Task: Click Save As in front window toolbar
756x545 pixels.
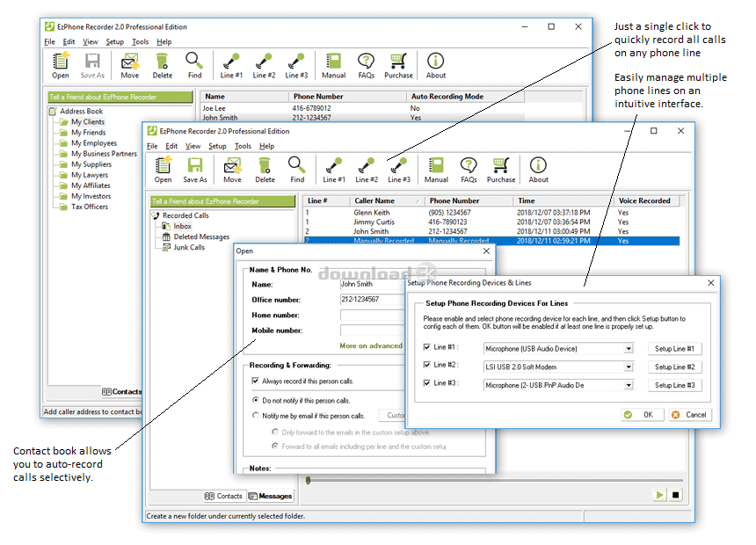Action: (195, 170)
